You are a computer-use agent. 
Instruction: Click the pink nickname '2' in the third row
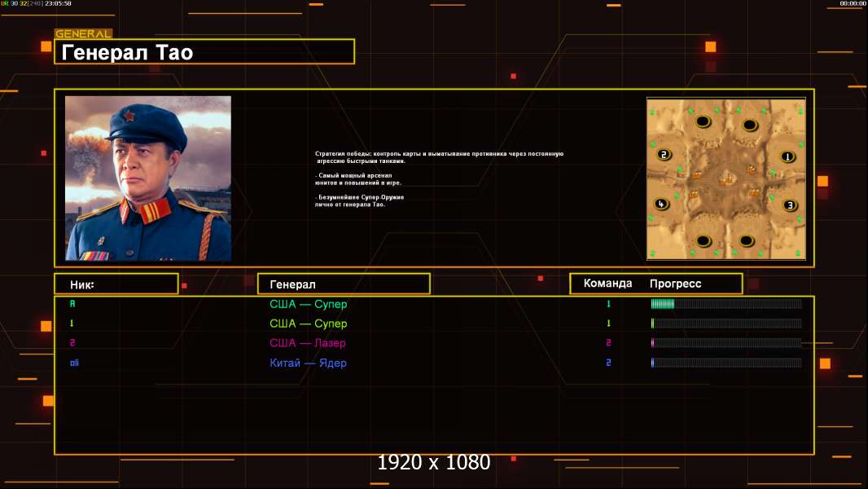[72, 343]
